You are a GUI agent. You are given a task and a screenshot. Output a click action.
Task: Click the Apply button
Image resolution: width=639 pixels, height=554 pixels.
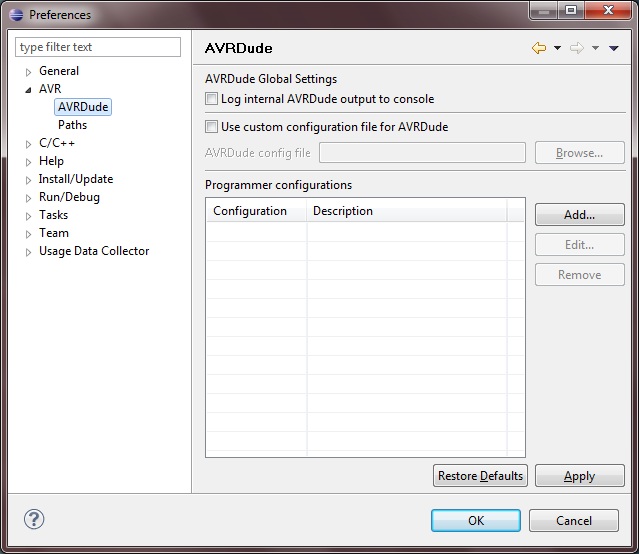580,476
